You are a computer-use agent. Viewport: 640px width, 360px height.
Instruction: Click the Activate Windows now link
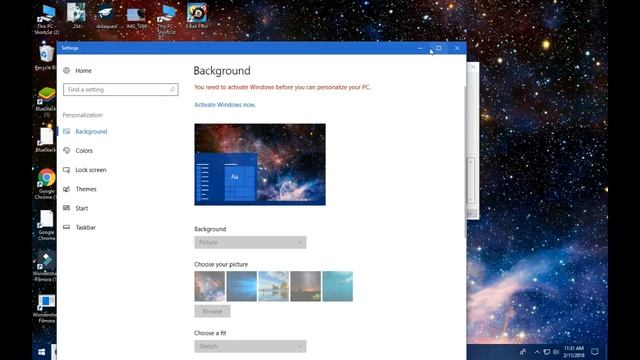225,105
